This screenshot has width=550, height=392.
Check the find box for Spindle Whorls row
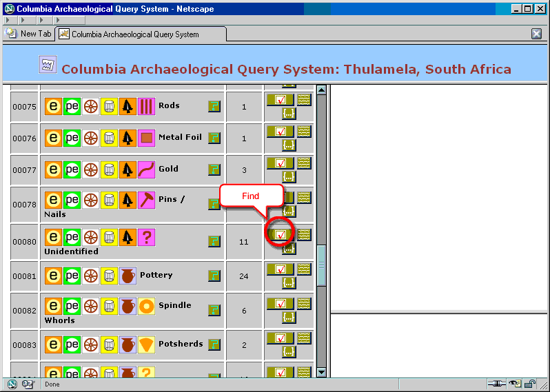point(281,304)
